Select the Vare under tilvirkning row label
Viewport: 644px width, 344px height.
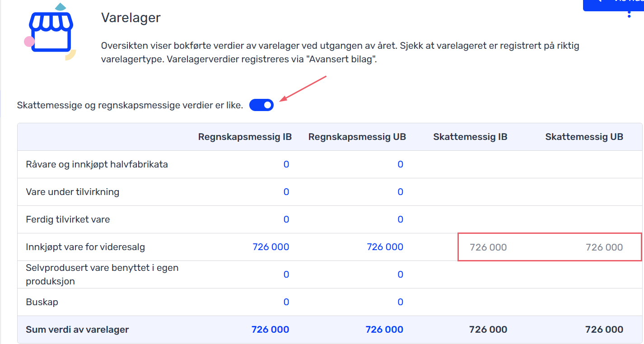pyautogui.click(x=73, y=192)
